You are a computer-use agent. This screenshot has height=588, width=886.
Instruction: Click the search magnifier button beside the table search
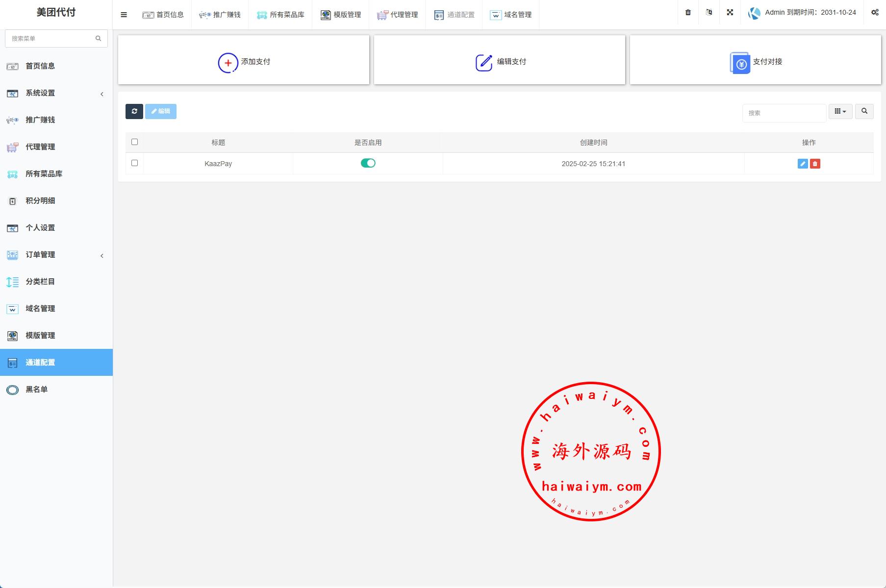coord(864,111)
